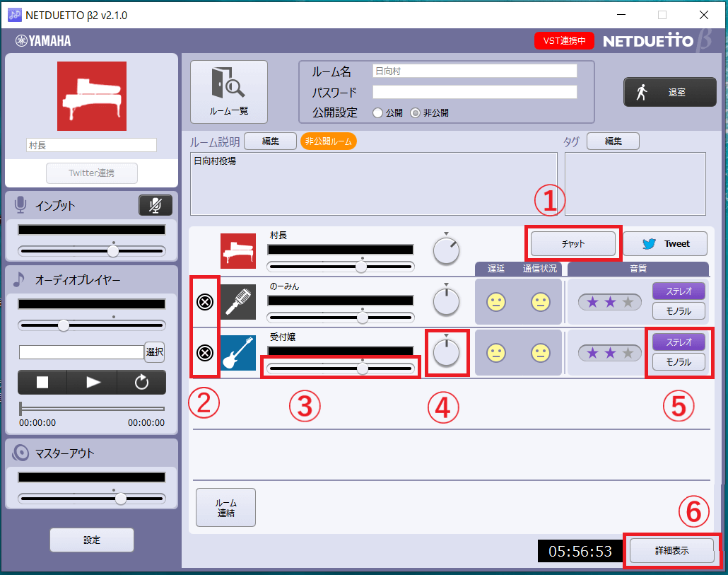Click the マスターアウト volume slider handle
The height and width of the screenshot is (575, 728).
coord(121,499)
